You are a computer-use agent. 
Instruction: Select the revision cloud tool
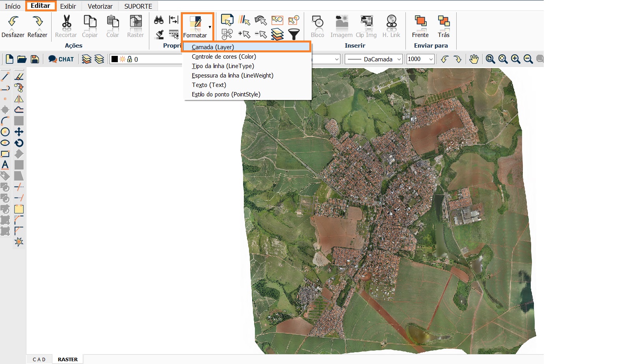[x=19, y=109]
